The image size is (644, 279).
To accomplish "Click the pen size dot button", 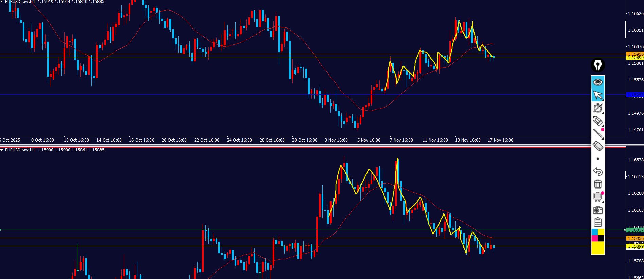I will [598, 159].
